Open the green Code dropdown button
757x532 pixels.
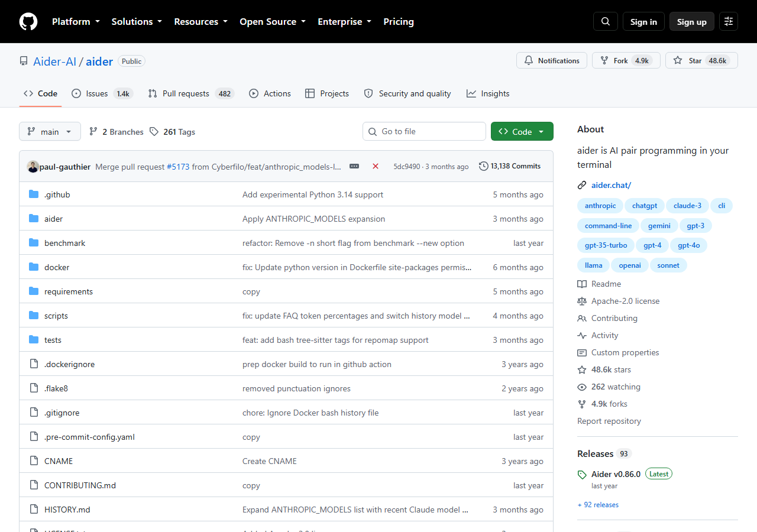[522, 131]
